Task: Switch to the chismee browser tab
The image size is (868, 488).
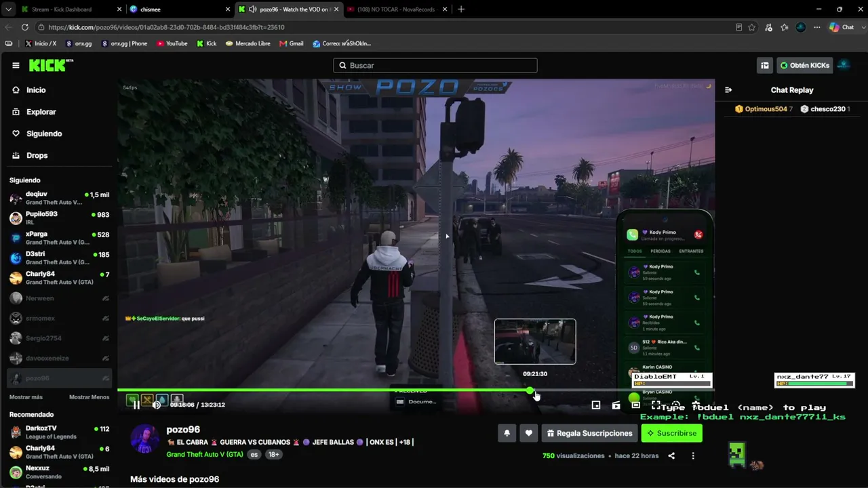Action: point(180,9)
